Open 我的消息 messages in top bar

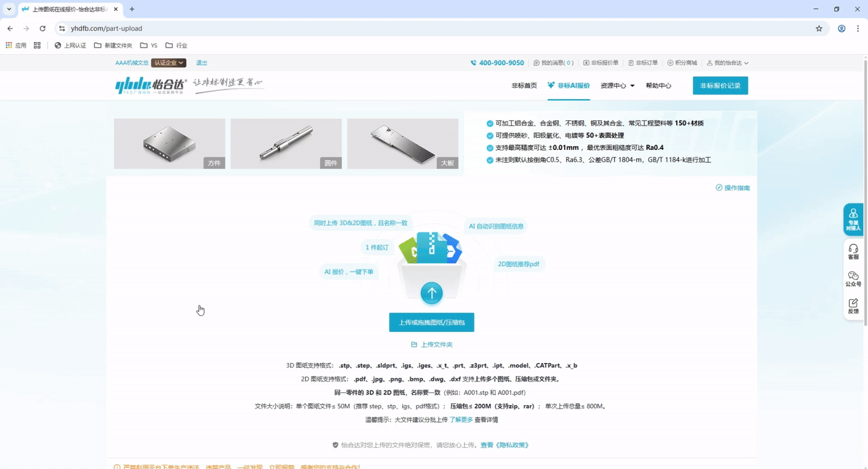tap(553, 63)
